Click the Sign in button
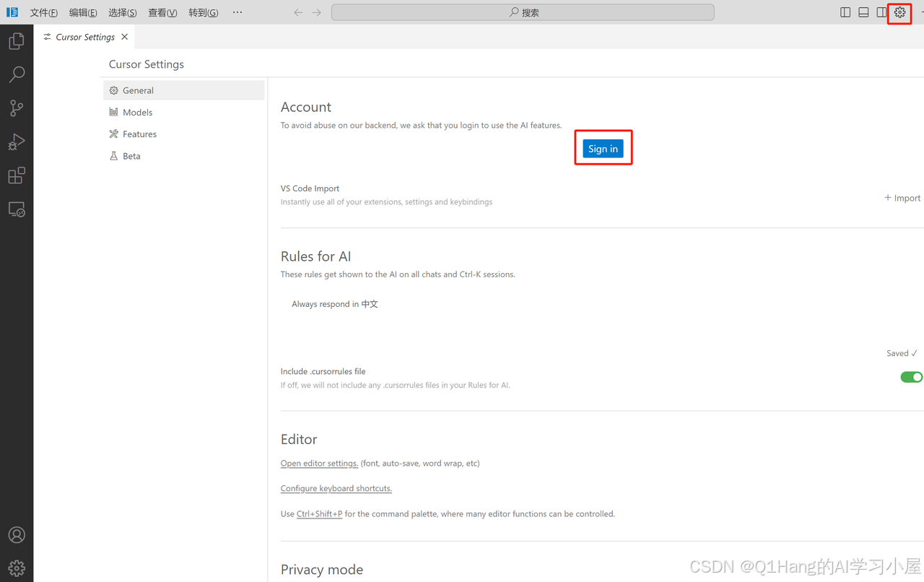 point(603,149)
